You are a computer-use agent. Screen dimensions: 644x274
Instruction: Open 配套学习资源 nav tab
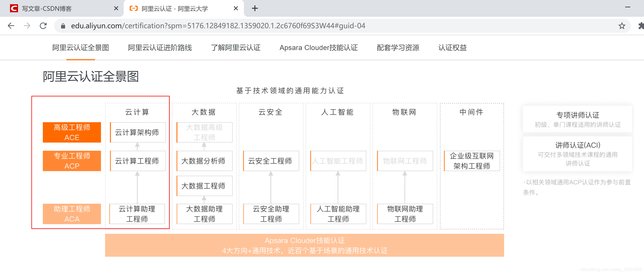point(398,48)
